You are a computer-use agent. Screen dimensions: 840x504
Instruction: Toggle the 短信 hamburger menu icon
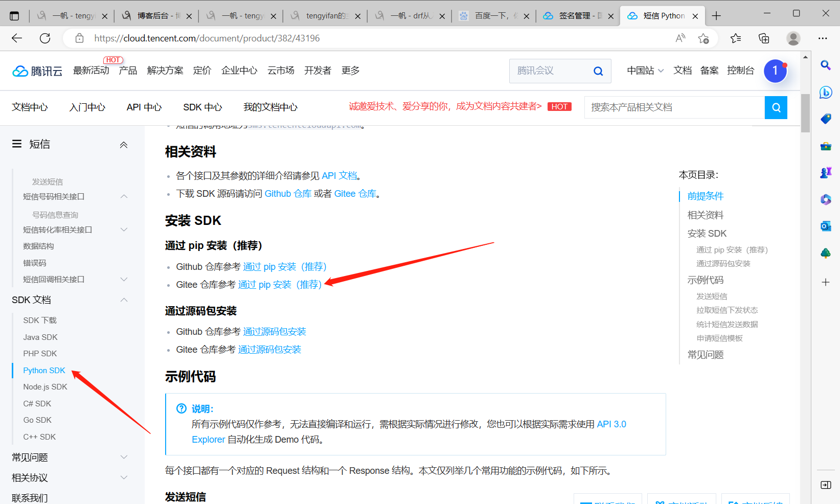[17, 144]
